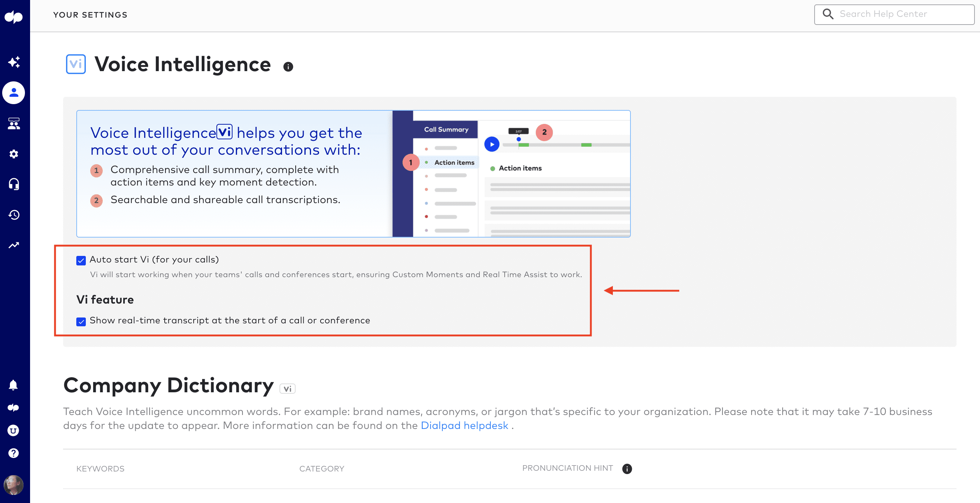This screenshot has height=503, width=980.
Task: Click the play button in Call Summary preview
Action: tap(491, 144)
